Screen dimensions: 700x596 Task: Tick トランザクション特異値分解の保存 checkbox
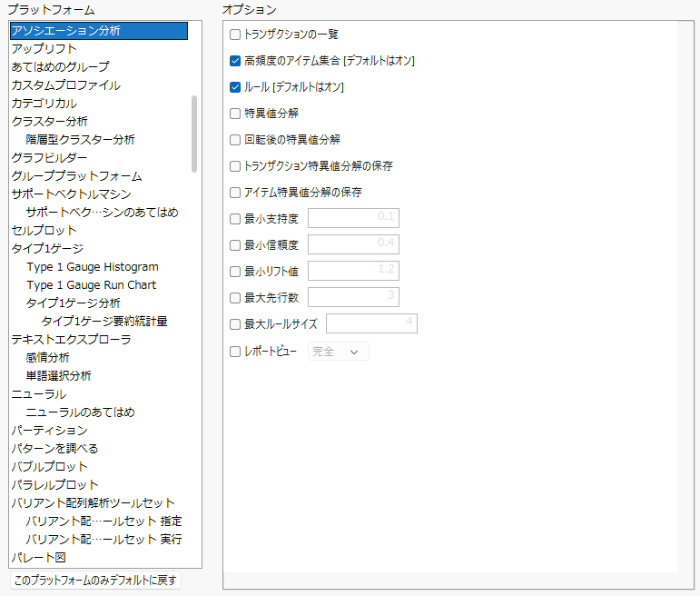235,166
